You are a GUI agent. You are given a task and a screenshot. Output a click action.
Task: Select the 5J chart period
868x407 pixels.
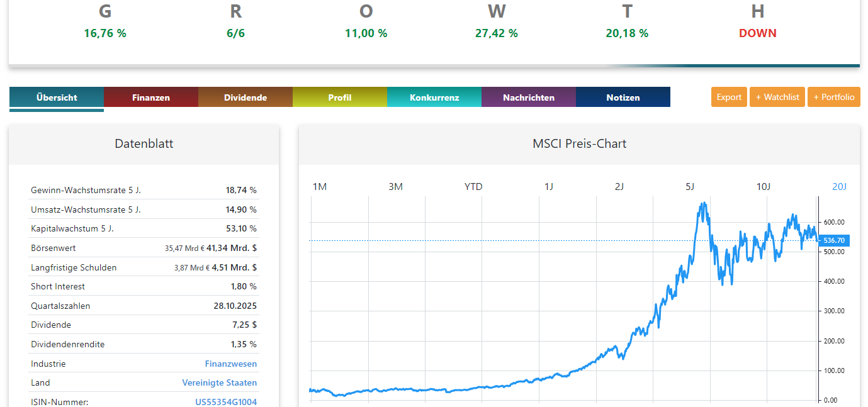(690, 187)
